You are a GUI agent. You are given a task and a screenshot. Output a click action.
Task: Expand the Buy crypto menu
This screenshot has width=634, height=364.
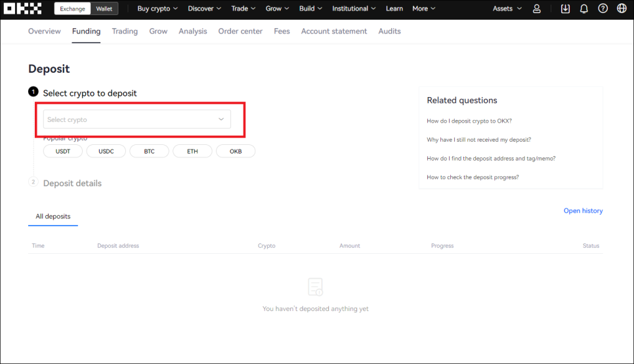(158, 9)
